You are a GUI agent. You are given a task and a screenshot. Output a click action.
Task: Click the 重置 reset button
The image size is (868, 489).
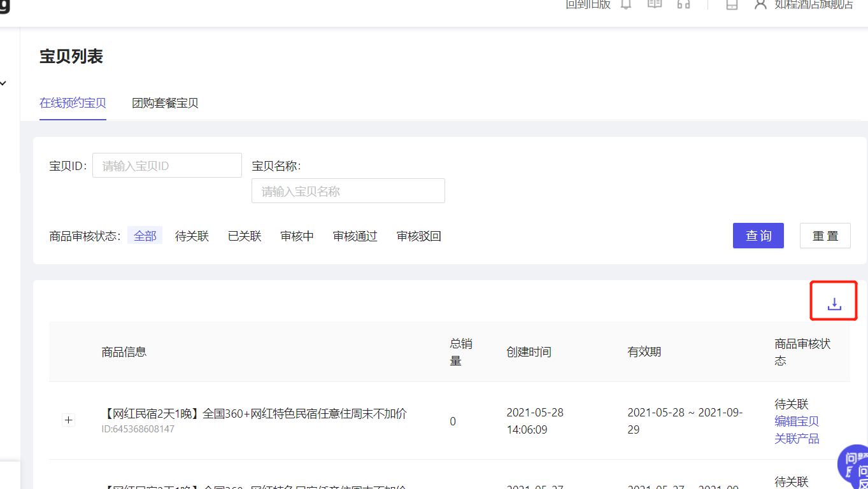pyautogui.click(x=825, y=236)
